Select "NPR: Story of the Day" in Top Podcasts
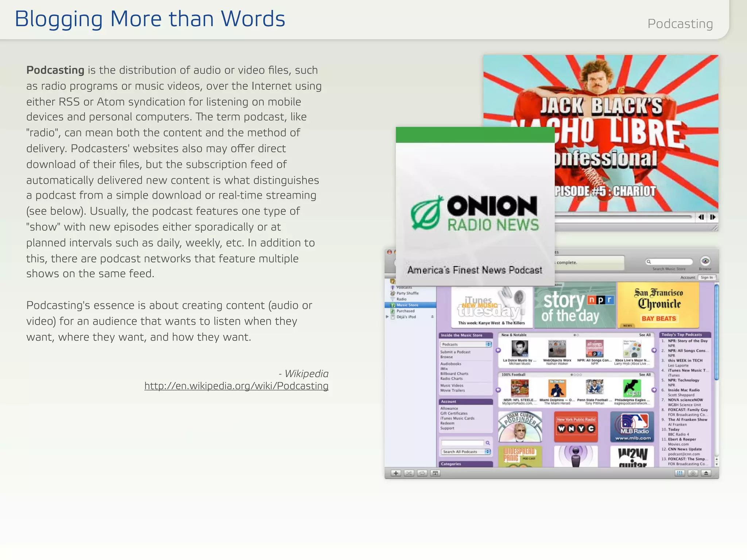Viewport: 747px width, 560px height. click(688, 341)
